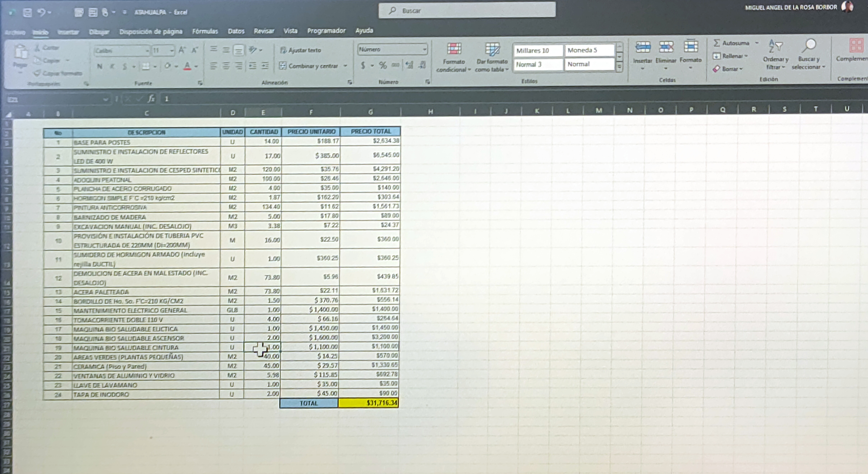Viewport: 868px width, 474px height.
Task: Expand Combinar y centrar dropdown arrow
Action: (x=345, y=66)
